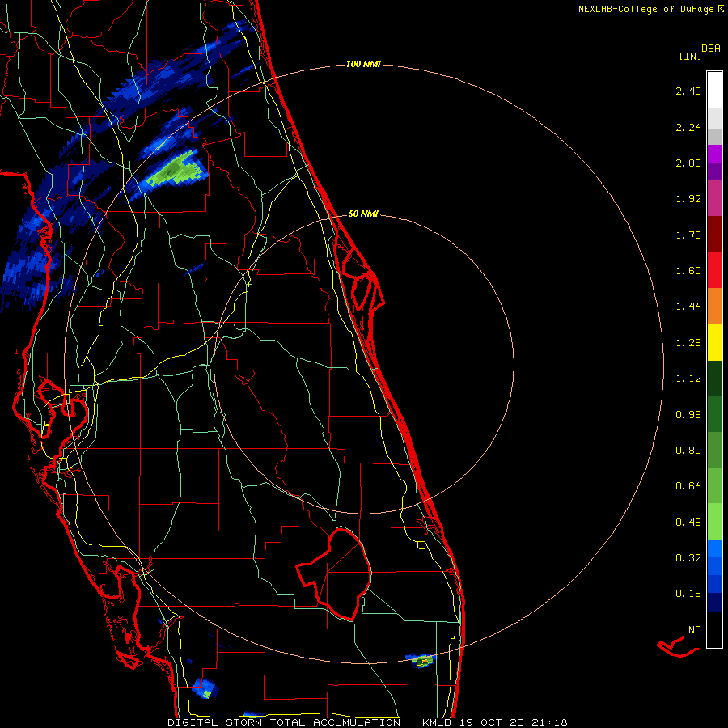Pick the darkest green swatch near 1.12
This screenshot has height=728, width=728.
pyautogui.click(x=714, y=378)
